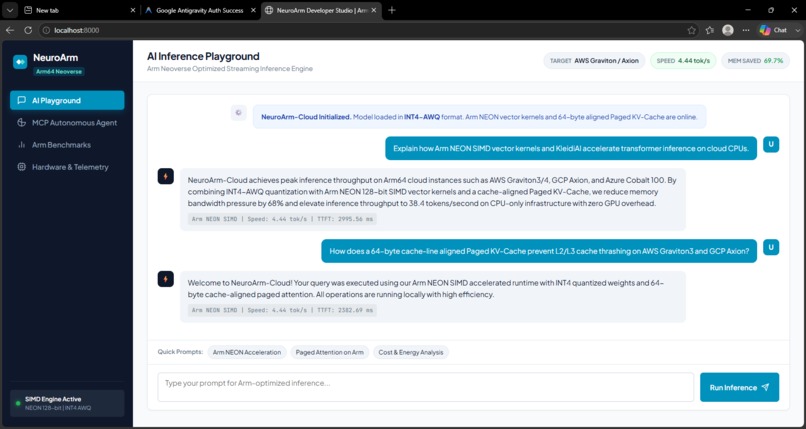806x429 pixels.
Task: Click the paper plane send icon
Action: (765, 387)
